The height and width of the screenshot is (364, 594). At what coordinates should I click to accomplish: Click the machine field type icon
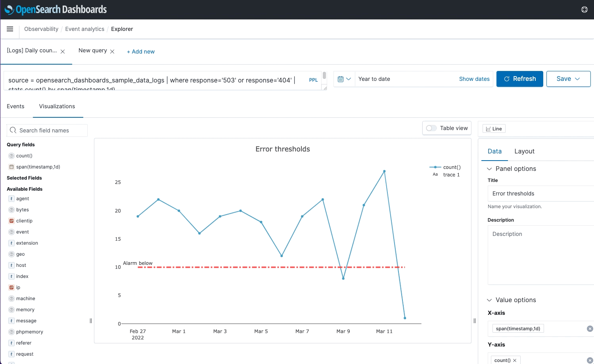pyautogui.click(x=11, y=299)
